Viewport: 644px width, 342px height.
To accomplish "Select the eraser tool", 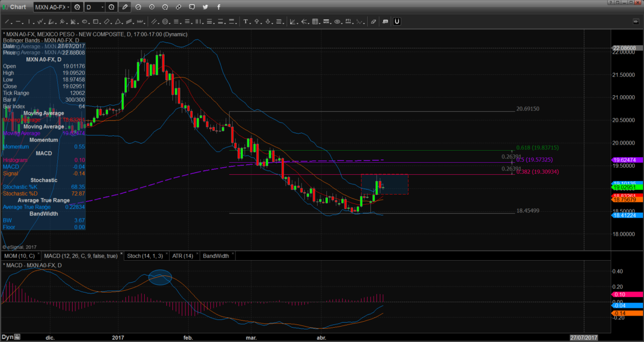I will tap(373, 22).
